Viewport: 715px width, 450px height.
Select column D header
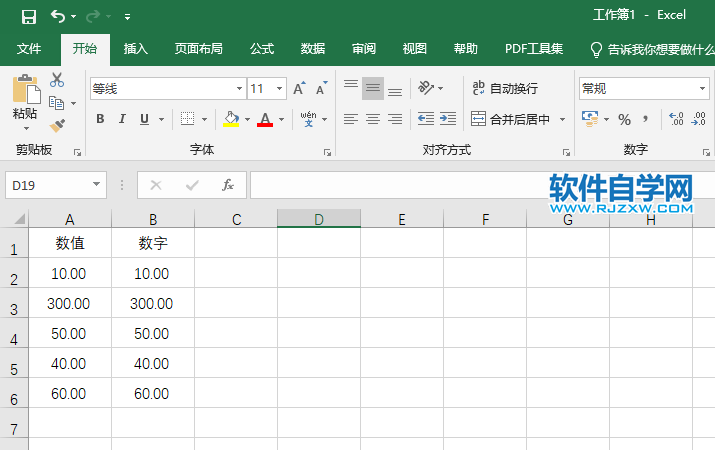[319, 219]
